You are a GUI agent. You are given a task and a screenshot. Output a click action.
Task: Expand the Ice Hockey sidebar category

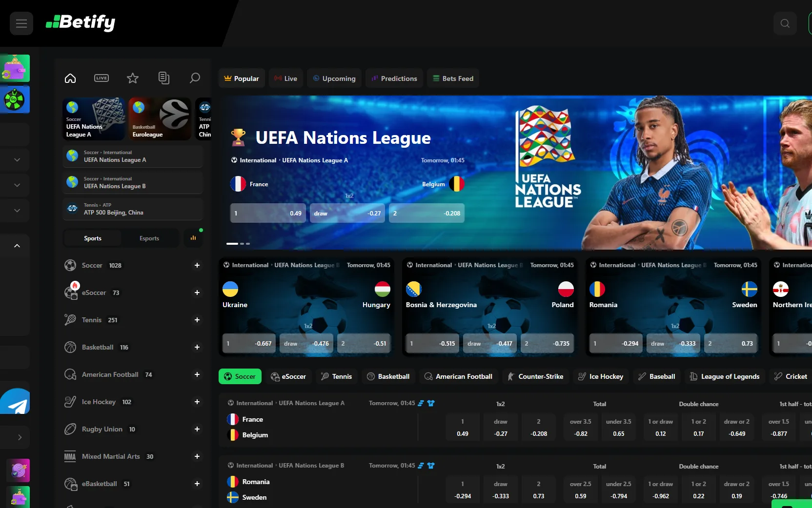coord(197,402)
